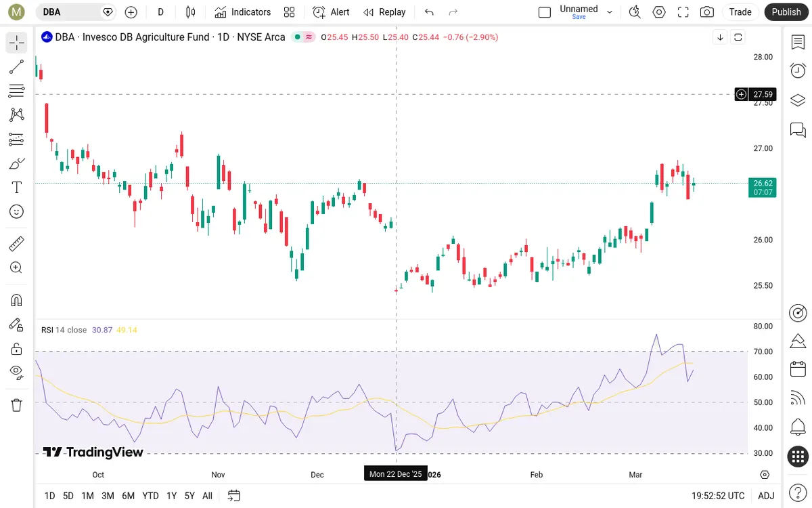Open the chats panel
Viewport: 812px width, 508px height.
[798, 129]
